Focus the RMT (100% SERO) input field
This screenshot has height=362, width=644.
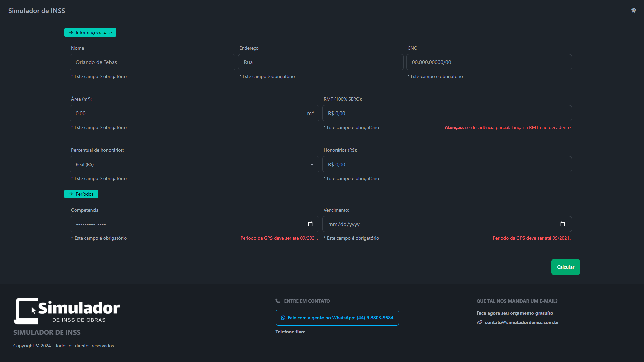point(447,113)
